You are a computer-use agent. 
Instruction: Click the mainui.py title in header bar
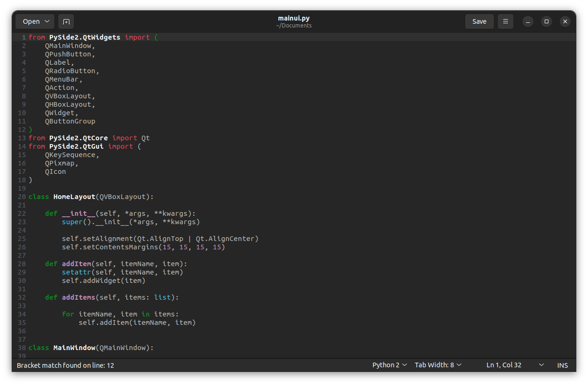(294, 19)
